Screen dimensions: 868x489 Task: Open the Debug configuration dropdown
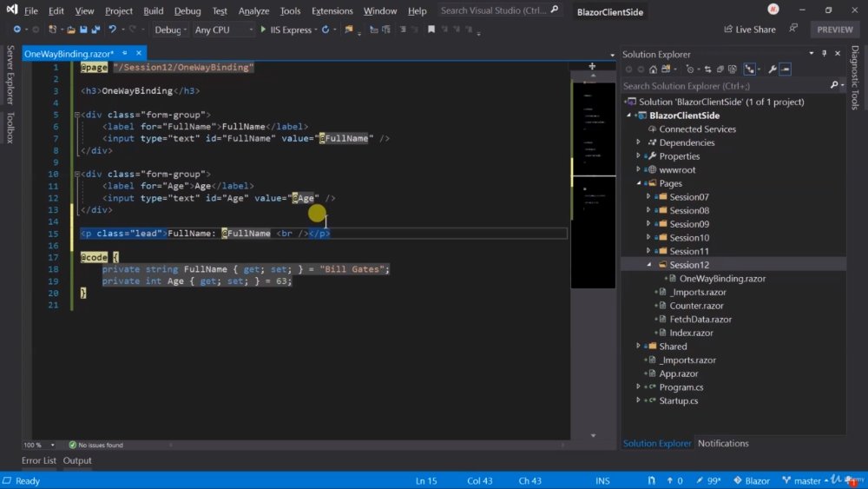170,30
